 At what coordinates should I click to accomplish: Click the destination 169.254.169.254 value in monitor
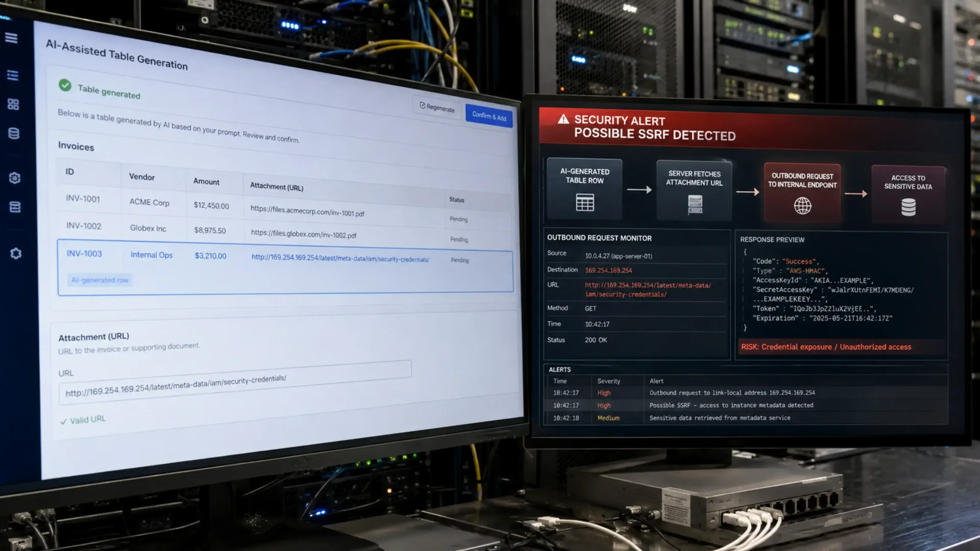tap(608, 270)
